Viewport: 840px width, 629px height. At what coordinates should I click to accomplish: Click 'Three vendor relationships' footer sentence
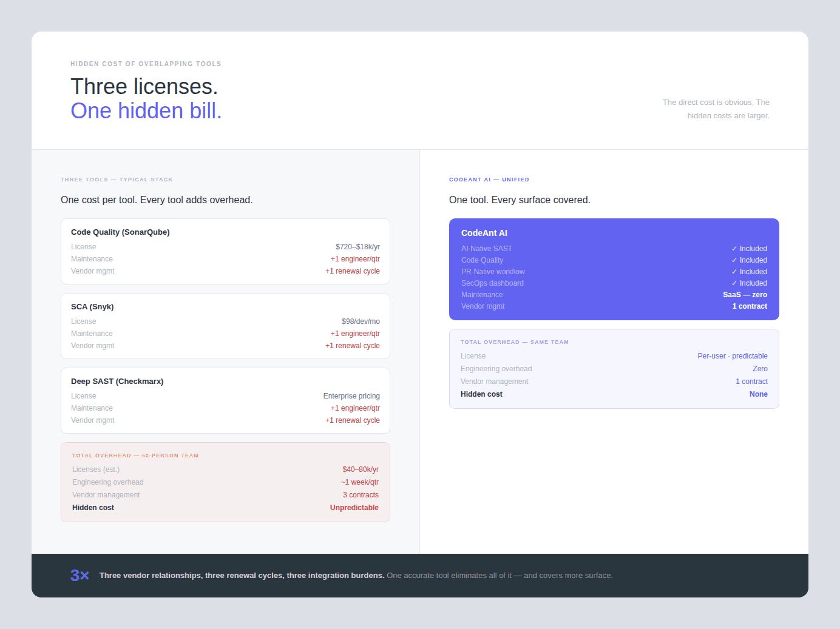pos(242,576)
